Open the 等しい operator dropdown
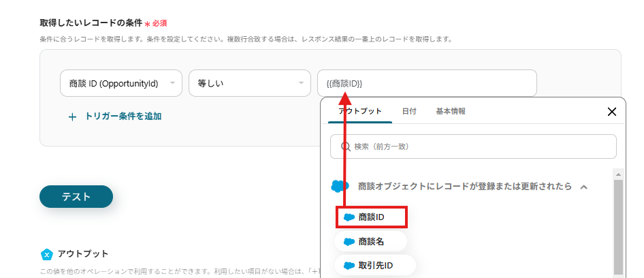The height and width of the screenshot is (278, 644). pyautogui.click(x=249, y=83)
